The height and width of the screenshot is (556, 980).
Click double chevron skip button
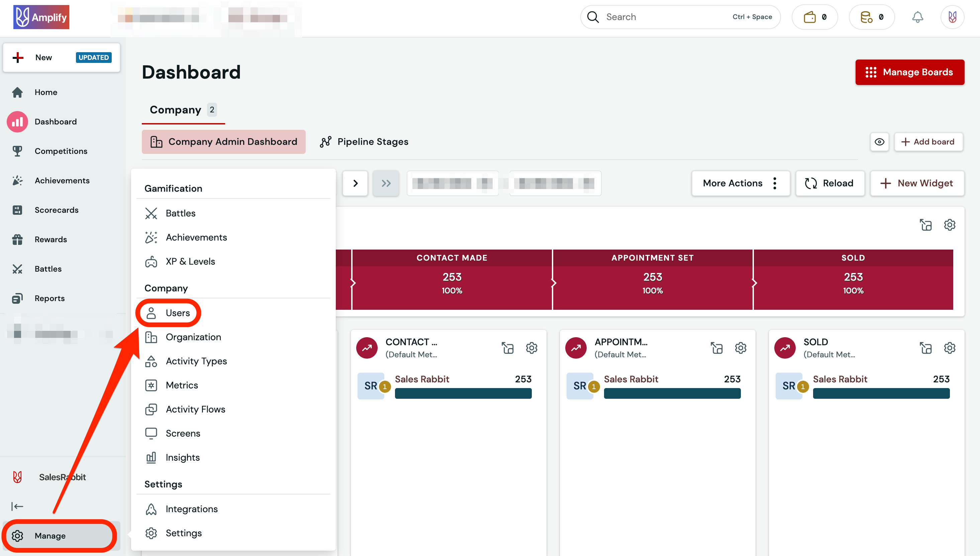[386, 183]
